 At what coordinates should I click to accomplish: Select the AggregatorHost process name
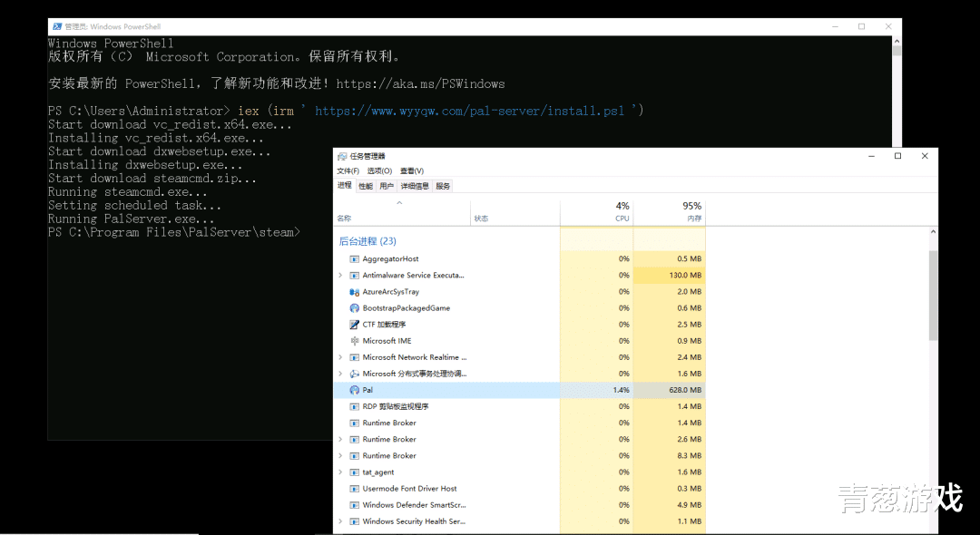tap(390, 259)
